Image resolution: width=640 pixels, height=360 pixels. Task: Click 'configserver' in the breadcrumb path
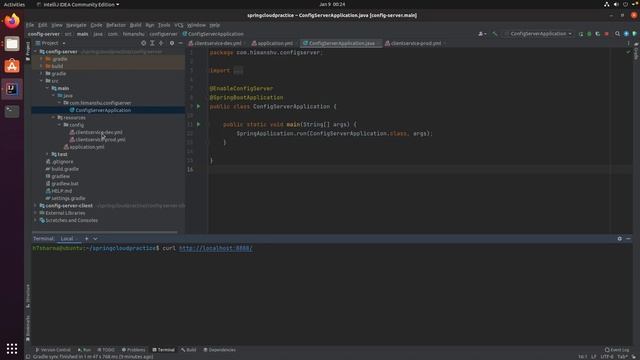click(163, 34)
